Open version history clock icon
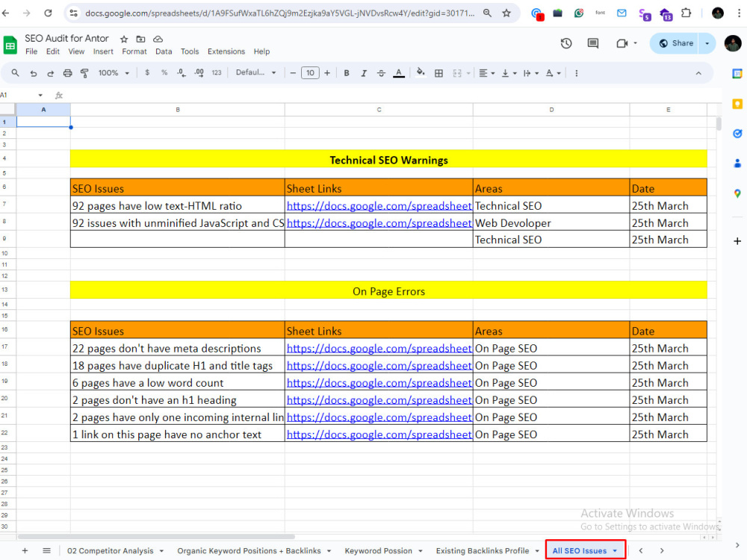 (x=566, y=43)
